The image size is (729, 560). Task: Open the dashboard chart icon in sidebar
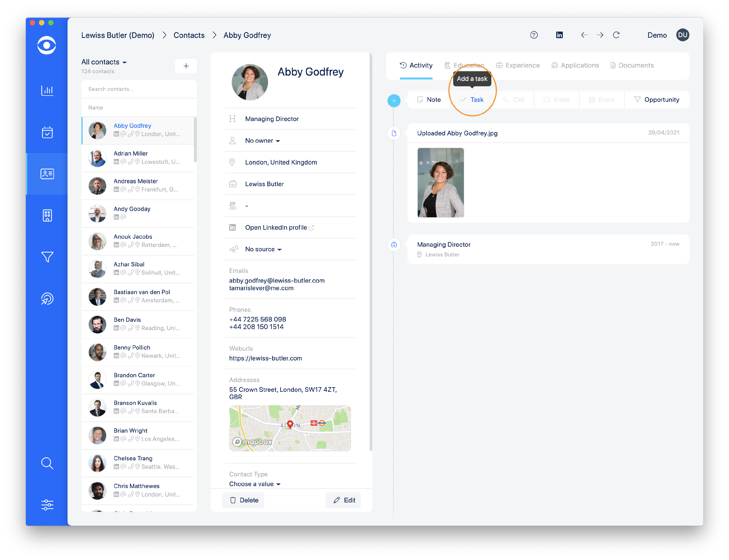[47, 90]
